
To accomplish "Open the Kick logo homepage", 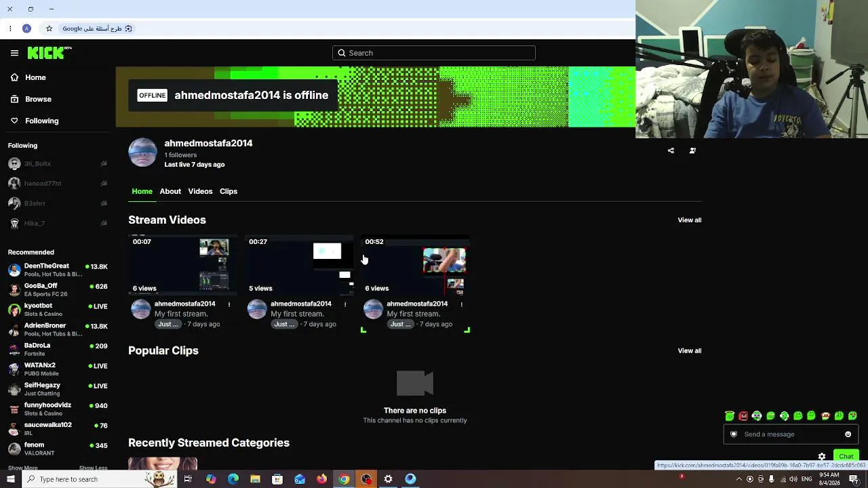I will click(50, 53).
